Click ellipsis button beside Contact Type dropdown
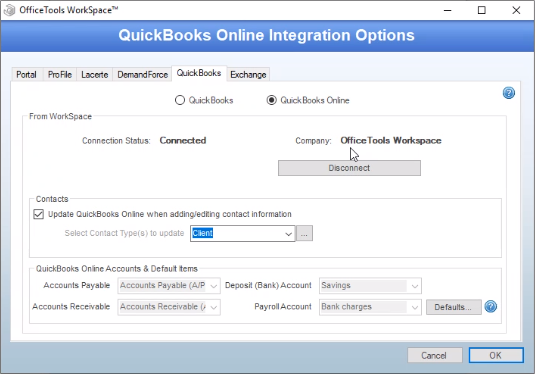Viewport: 535px width, 374px height. tap(304, 233)
